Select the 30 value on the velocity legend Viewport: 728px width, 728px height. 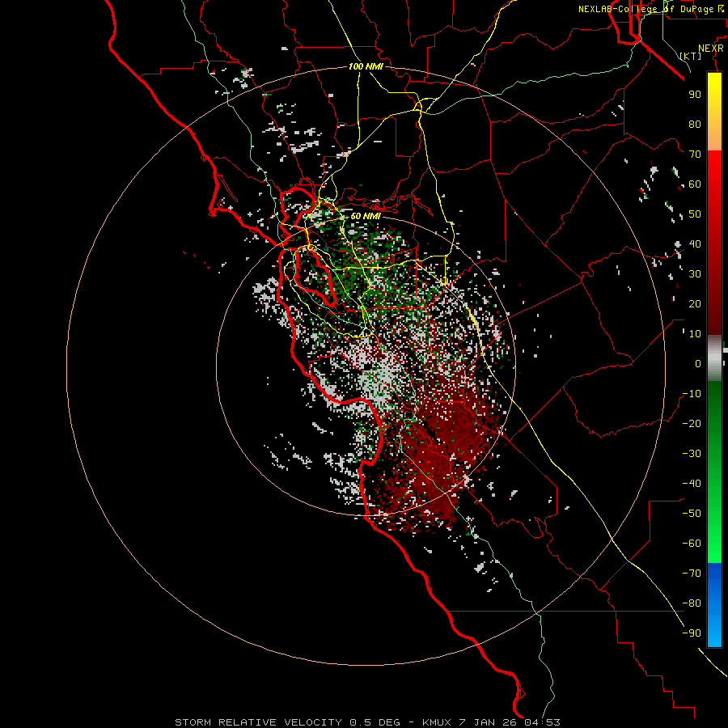[695, 274]
